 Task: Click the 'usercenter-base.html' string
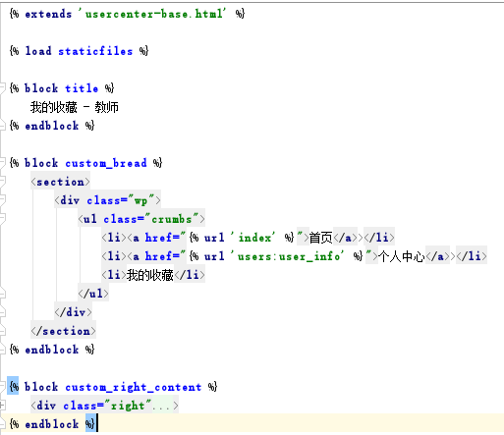152,14
